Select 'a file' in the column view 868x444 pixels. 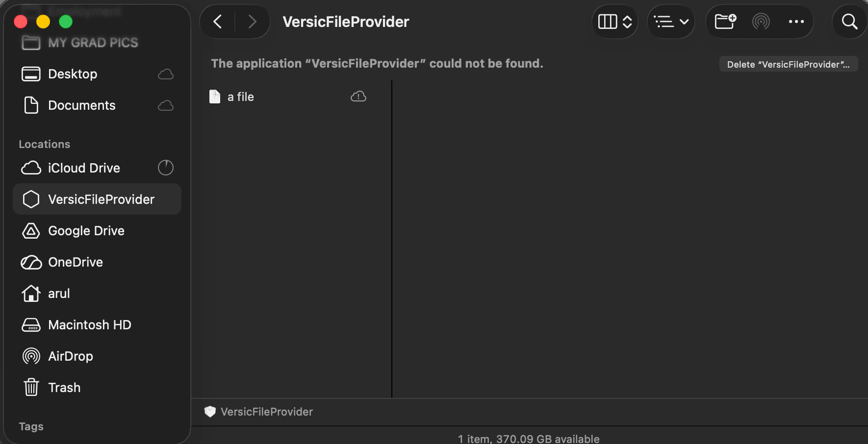coord(240,97)
